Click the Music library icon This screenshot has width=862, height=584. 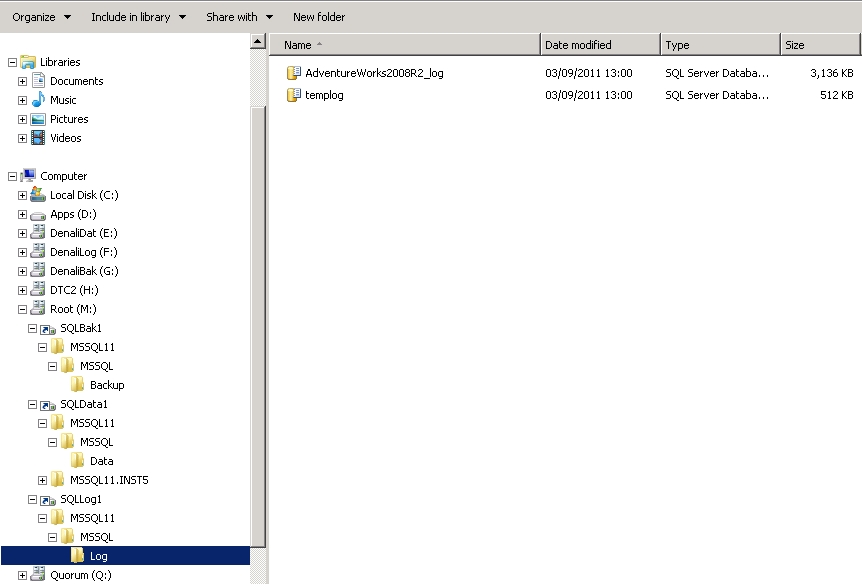38,100
